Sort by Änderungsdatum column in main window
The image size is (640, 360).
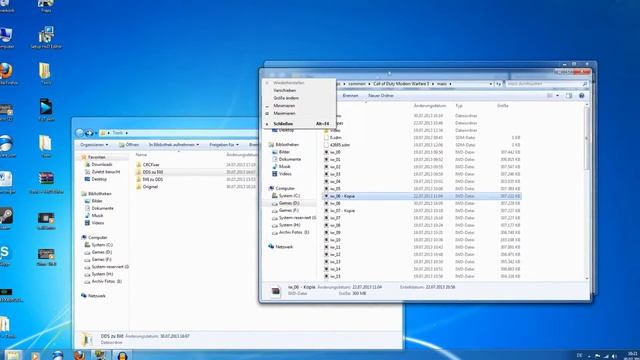point(430,106)
